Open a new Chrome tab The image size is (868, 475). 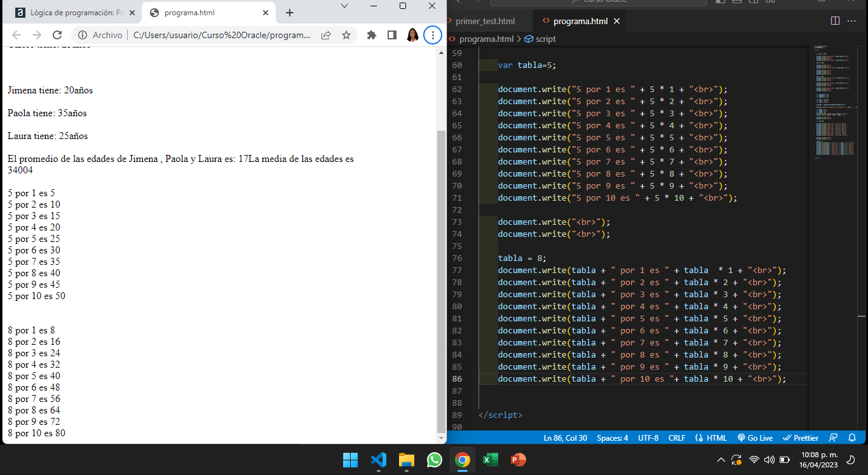pos(290,13)
